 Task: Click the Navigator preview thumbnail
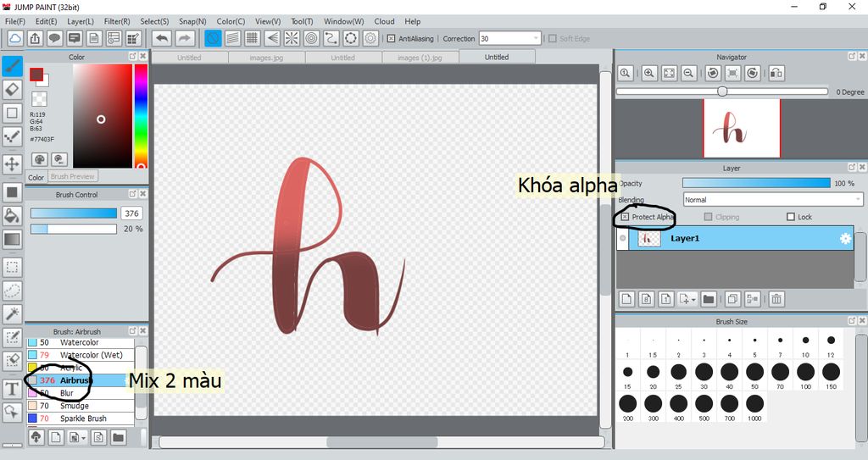pos(742,128)
